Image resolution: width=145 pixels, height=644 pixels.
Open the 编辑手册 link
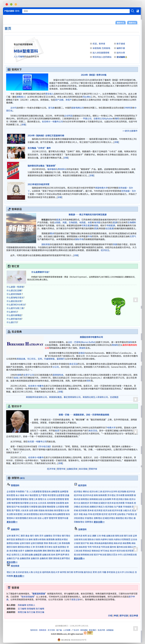(x=121, y=48)
